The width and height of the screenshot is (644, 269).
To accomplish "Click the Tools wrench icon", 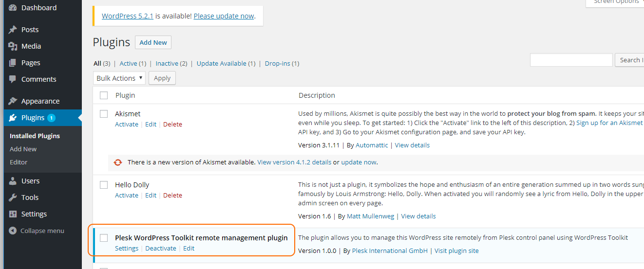I will point(13,197).
